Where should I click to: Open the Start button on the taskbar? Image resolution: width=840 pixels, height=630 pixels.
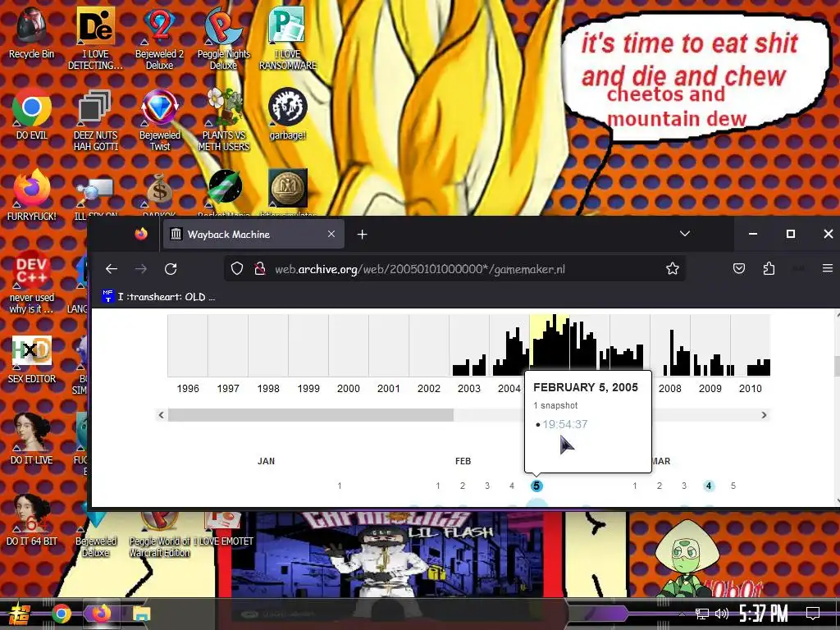[20, 614]
